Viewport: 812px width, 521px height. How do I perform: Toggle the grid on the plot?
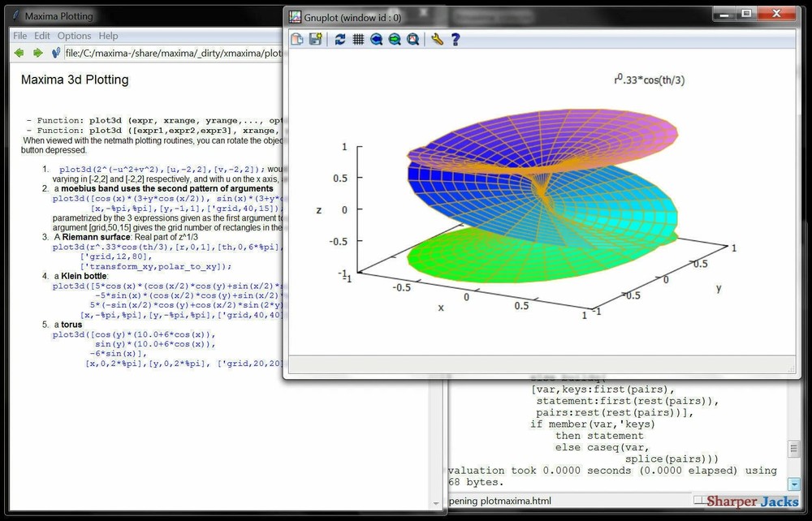(359, 39)
